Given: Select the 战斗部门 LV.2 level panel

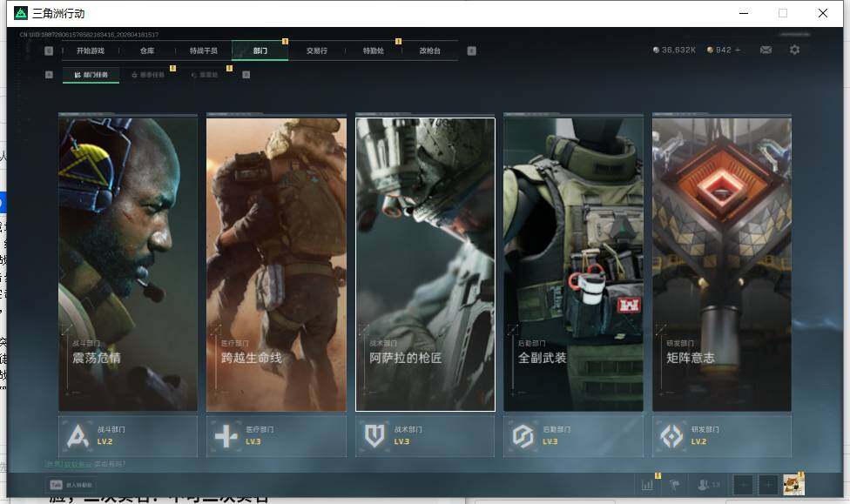Looking at the screenshot, I should tap(128, 436).
